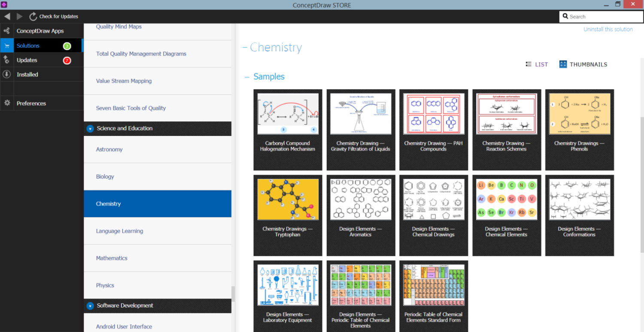Collapse the Chemistry heading section
Viewport: 644px width, 332px height.
click(x=245, y=47)
